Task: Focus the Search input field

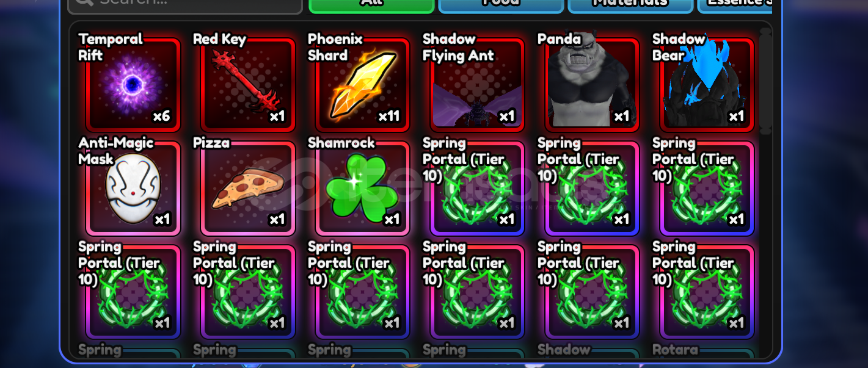Action: (x=185, y=5)
